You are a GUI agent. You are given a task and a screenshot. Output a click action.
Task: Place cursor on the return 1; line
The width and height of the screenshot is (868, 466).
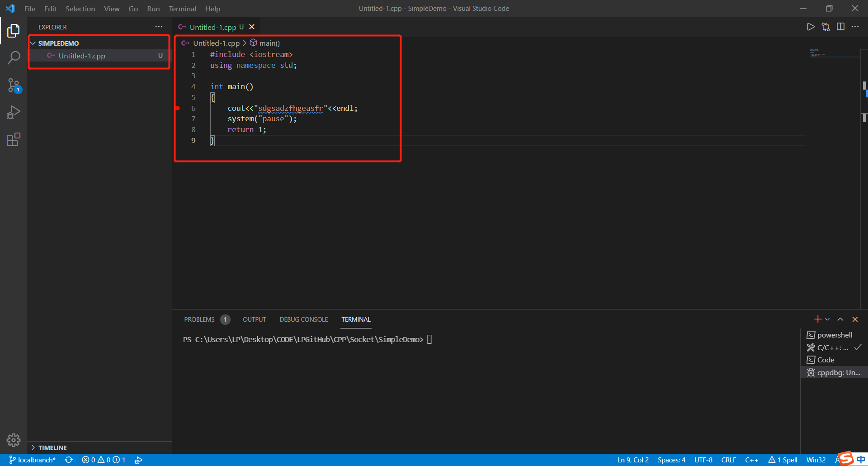pos(247,129)
